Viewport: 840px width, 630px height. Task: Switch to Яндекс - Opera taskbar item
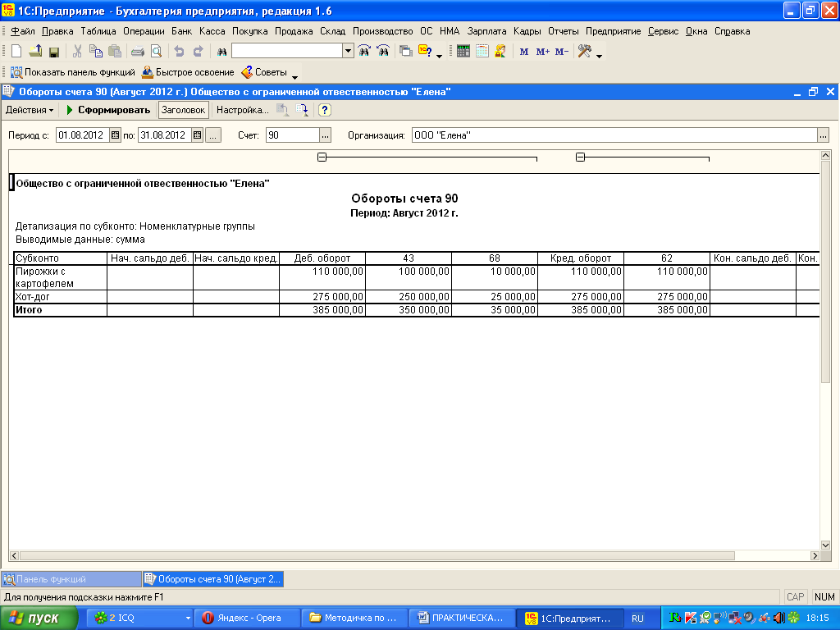[x=247, y=619]
